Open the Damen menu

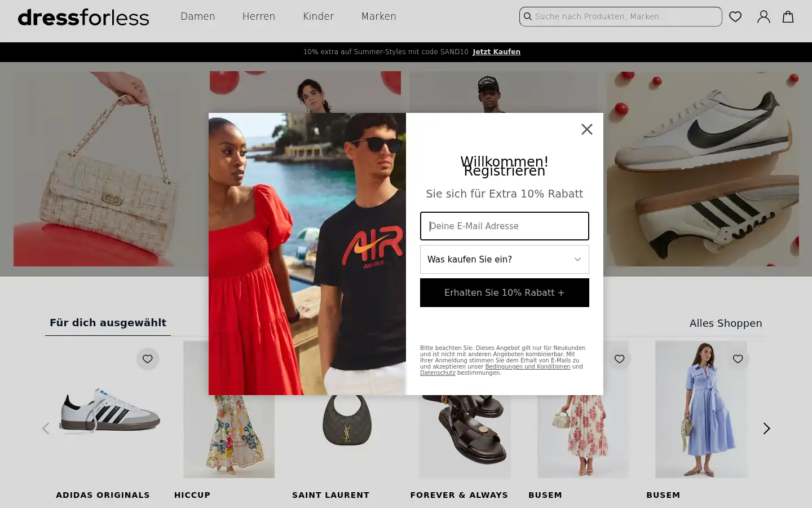click(x=198, y=16)
